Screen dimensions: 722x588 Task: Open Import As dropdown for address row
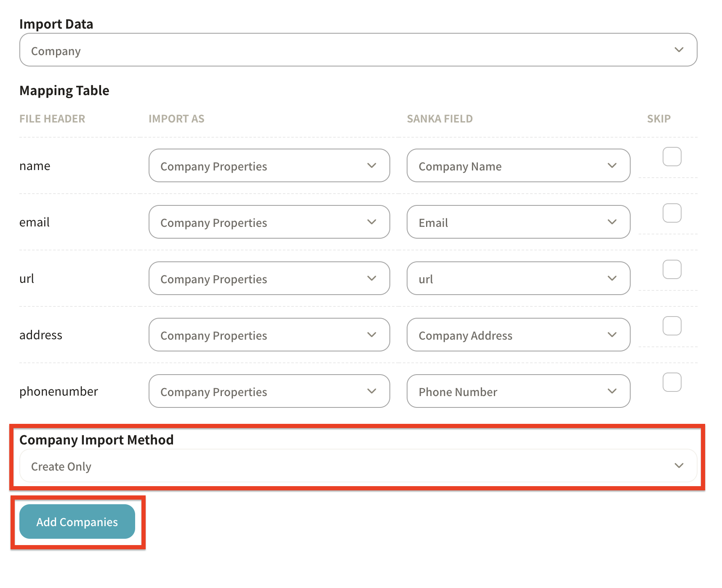tap(269, 335)
